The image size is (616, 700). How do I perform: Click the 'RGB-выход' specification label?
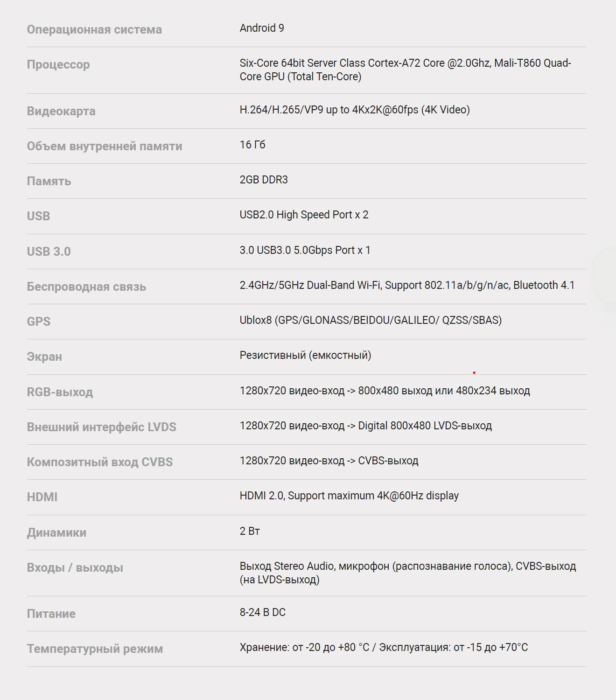60,392
